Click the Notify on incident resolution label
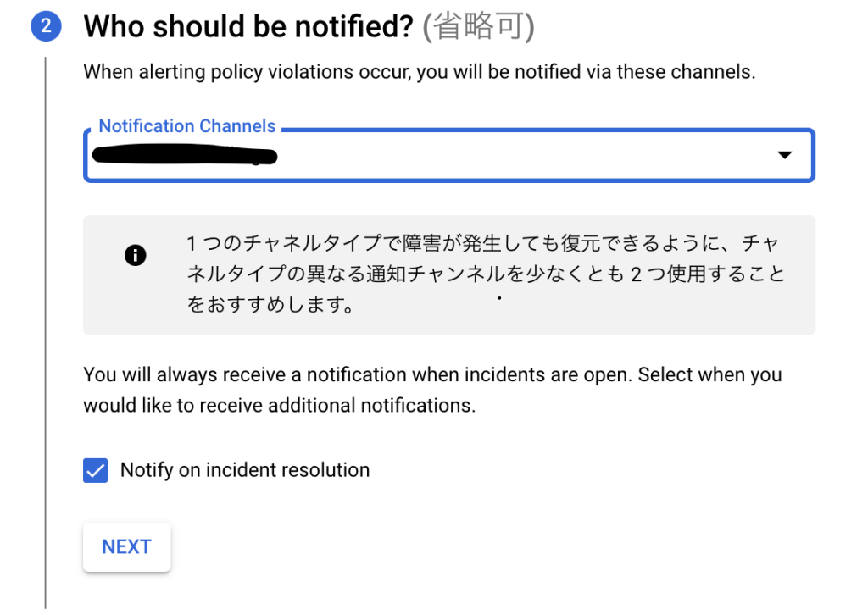The image size is (868, 615). tap(245, 470)
